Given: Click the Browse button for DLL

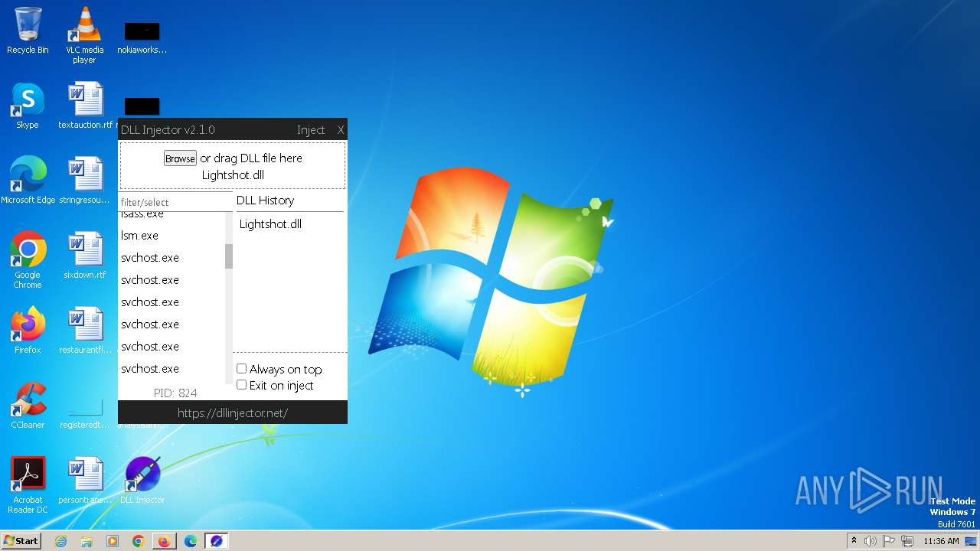Looking at the screenshot, I should point(180,158).
